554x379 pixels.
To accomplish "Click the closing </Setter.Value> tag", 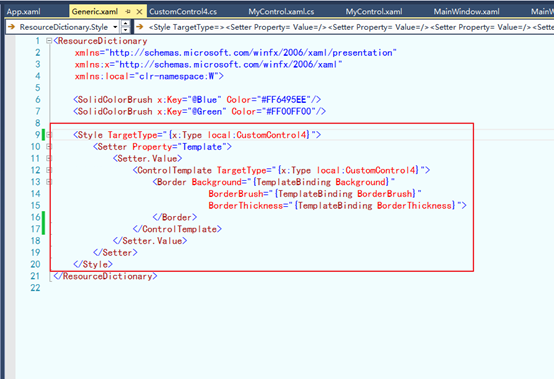I will [x=150, y=241].
